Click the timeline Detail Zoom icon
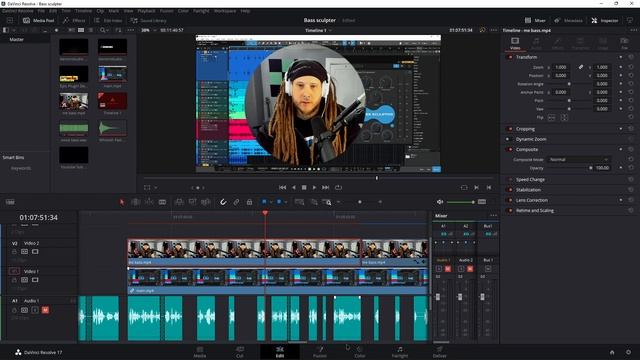The image size is (640, 360). click(313, 202)
